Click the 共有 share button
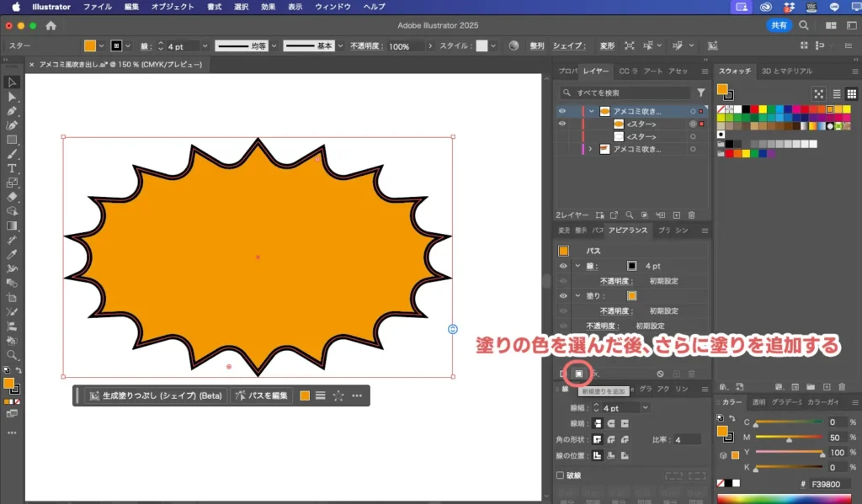 pos(780,25)
